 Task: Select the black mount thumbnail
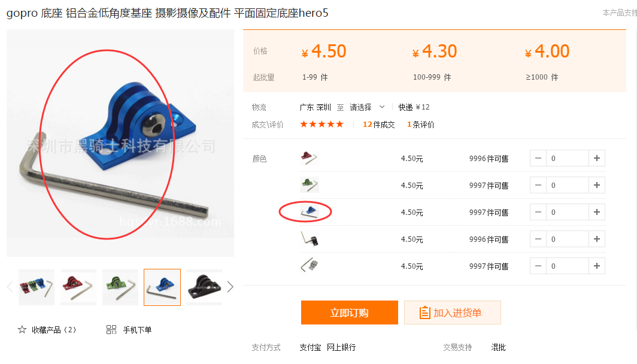pos(204,287)
